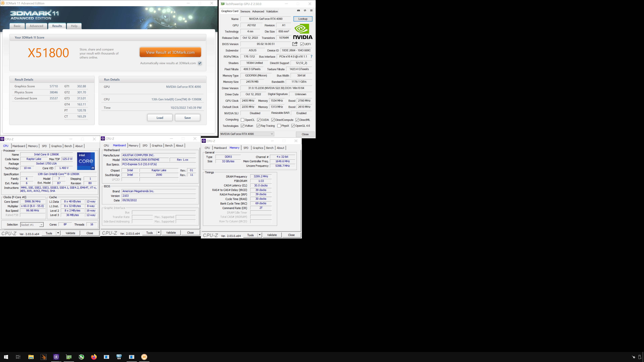The image size is (644, 362).
Task: Toggle the Vulkan checkbox
Action: [243, 126]
